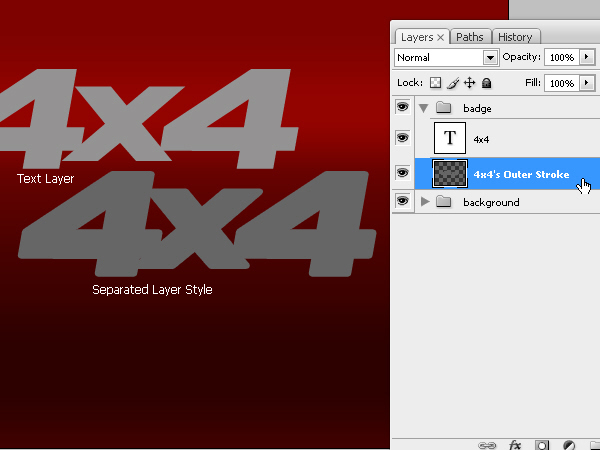Collapse the badge group triangle
The width and height of the screenshot is (600, 450).
[424, 107]
